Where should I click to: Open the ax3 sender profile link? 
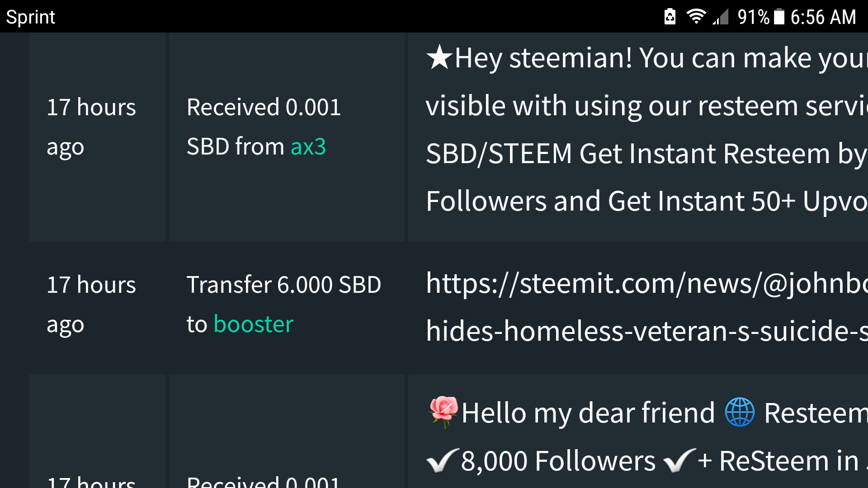(308, 146)
